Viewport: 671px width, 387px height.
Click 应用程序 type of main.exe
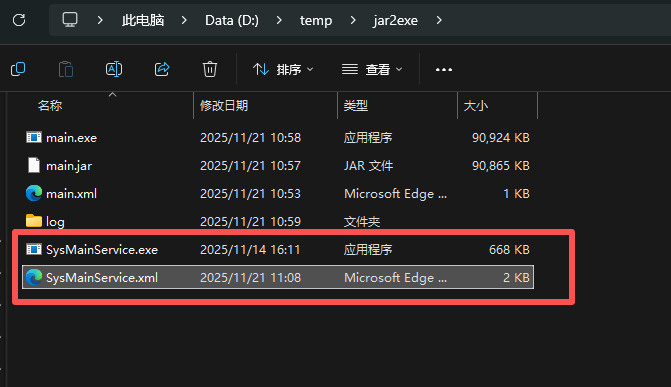[x=368, y=138]
